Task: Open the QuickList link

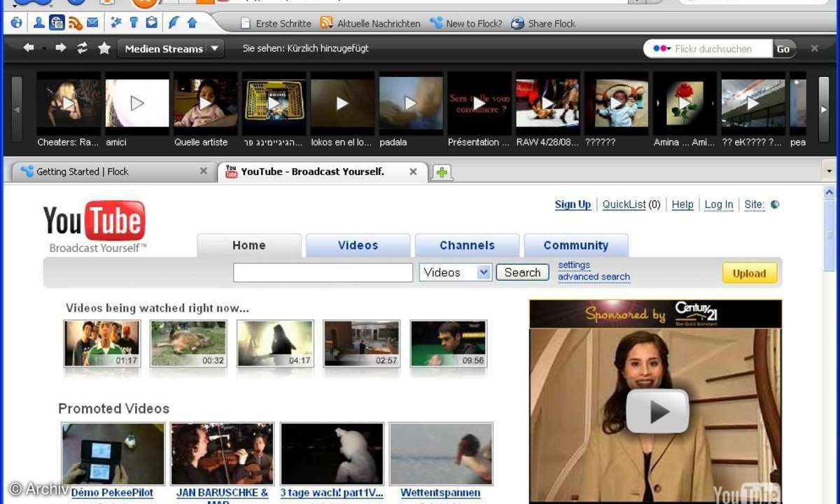Action: click(x=624, y=205)
